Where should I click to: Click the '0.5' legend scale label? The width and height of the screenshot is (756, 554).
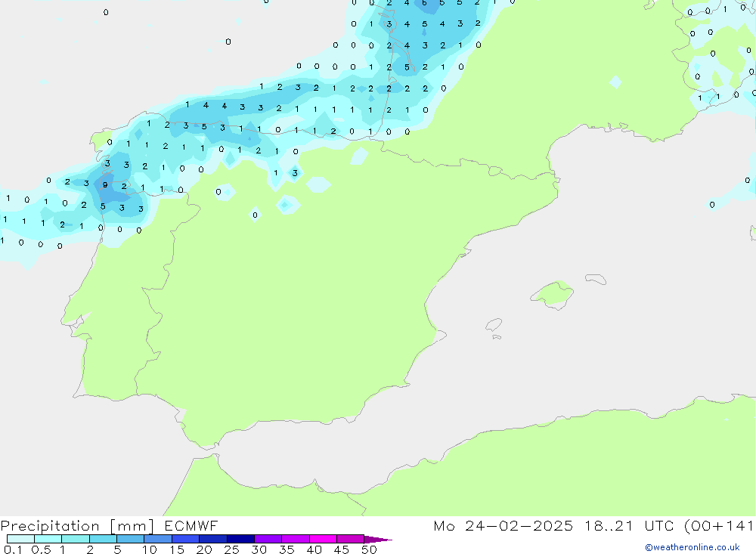pyautogui.click(x=41, y=549)
